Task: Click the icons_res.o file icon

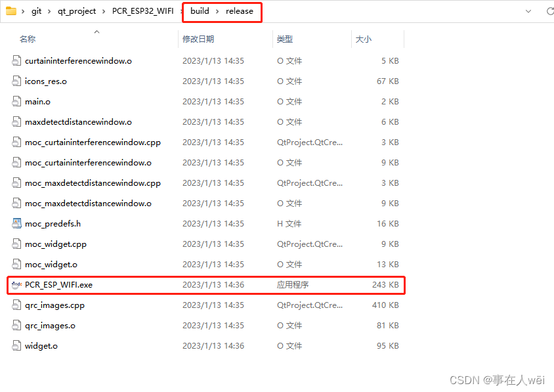Action: tap(16, 81)
